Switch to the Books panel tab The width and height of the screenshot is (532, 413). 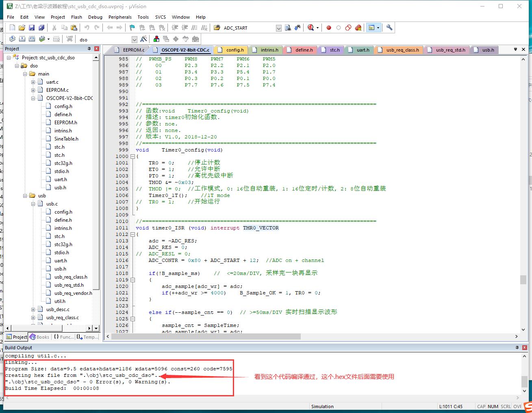(x=39, y=337)
